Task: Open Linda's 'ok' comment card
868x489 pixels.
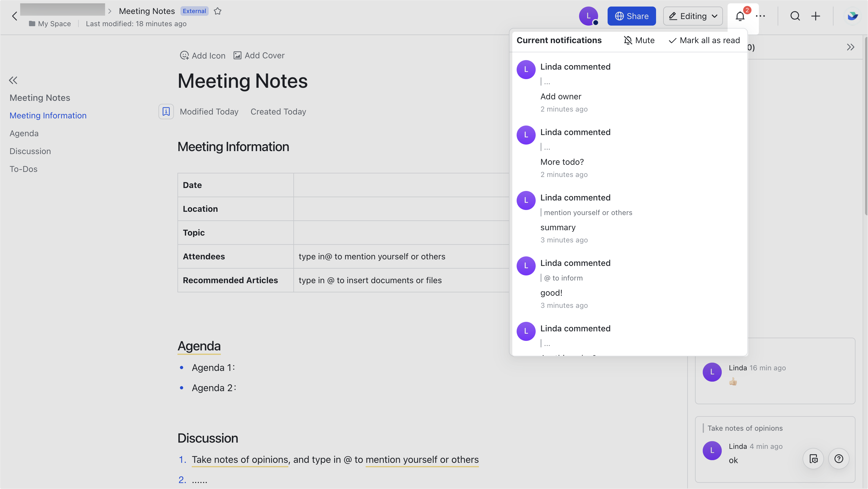Action: point(775,449)
